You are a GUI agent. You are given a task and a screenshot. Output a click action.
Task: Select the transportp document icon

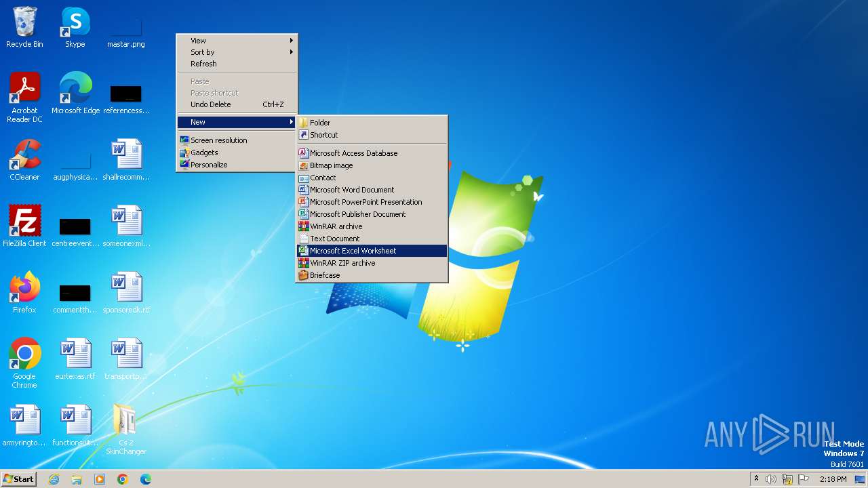pyautogui.click(x=126, y=359)
